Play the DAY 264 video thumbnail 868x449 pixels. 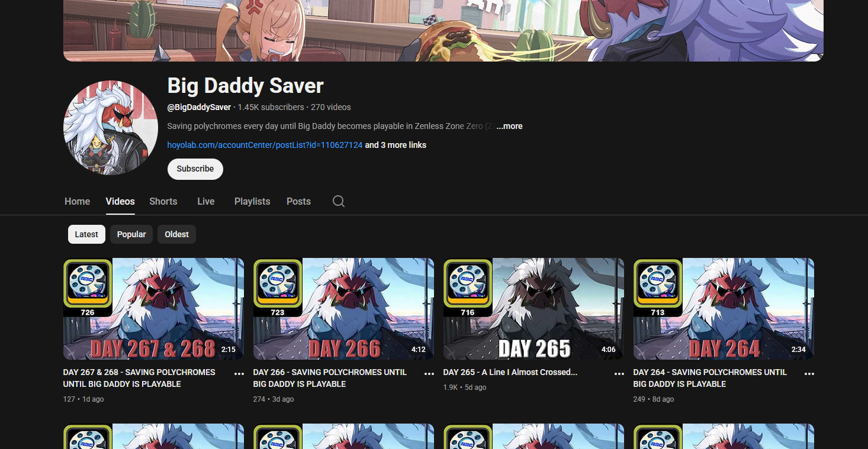tap(724, 309)
